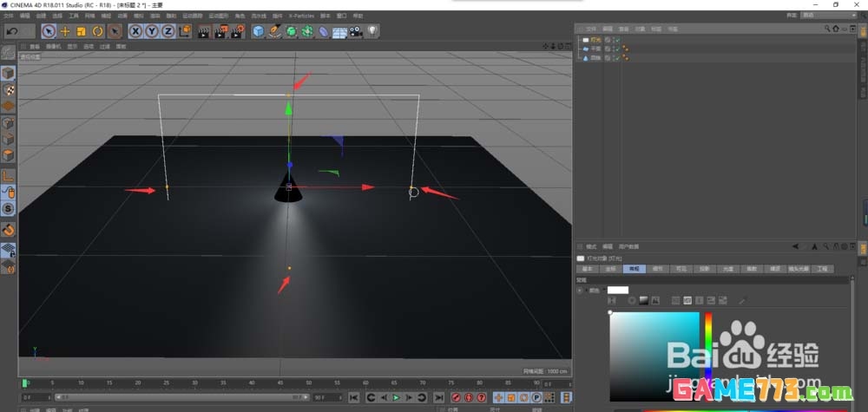Image resolution: width=868 pixels, height=412 pixels.
Task: Toggle Enable Snap magnet icon
Action: pos(8,230)
